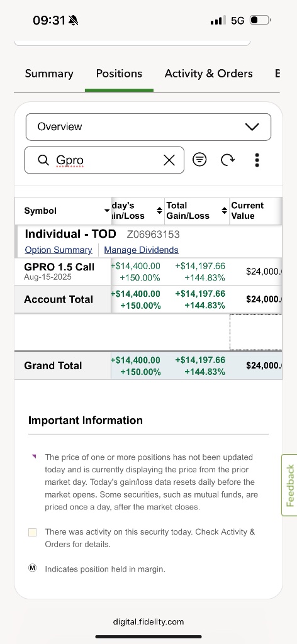The image size is (297, 644).
Task: Focus the Gpro search input field
Action: point(104,160)
